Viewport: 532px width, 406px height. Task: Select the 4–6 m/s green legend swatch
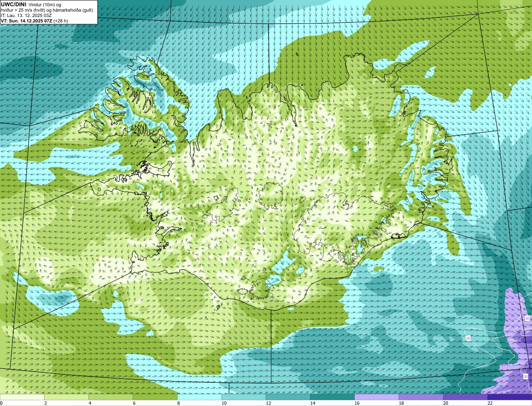click(111, 397)
